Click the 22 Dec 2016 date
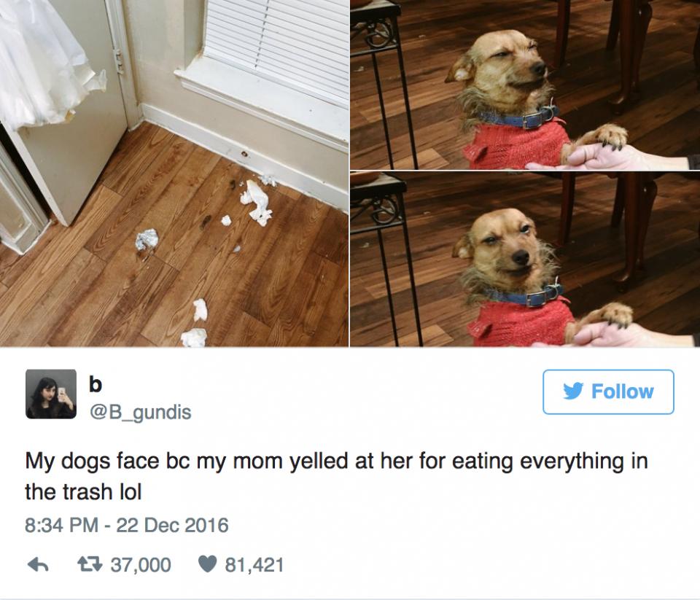This screenshot has width=700, height=600. click(x=172, y=525)
